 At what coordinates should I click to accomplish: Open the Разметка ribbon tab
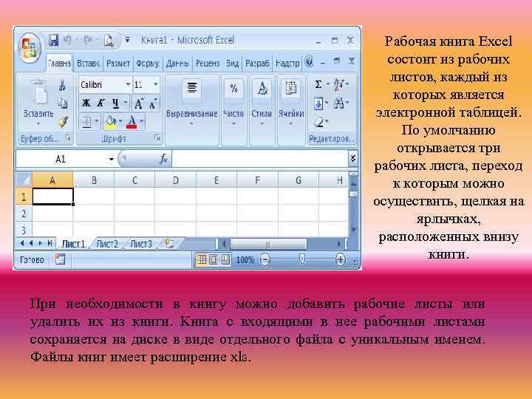(x=117, y=64)
